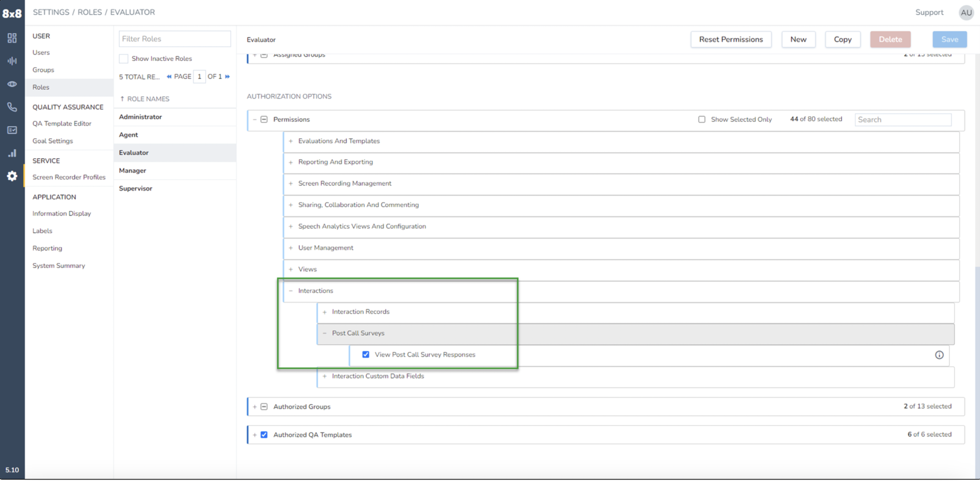Image resolution: width=980 pixels, height=481 pixels.
Task: Select the Manager role
Action: coord(175,171)
